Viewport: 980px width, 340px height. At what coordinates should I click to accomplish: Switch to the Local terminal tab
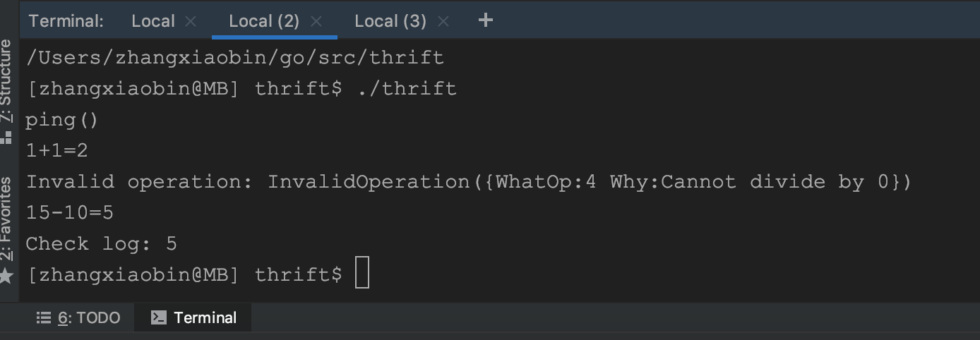(153, 21)
